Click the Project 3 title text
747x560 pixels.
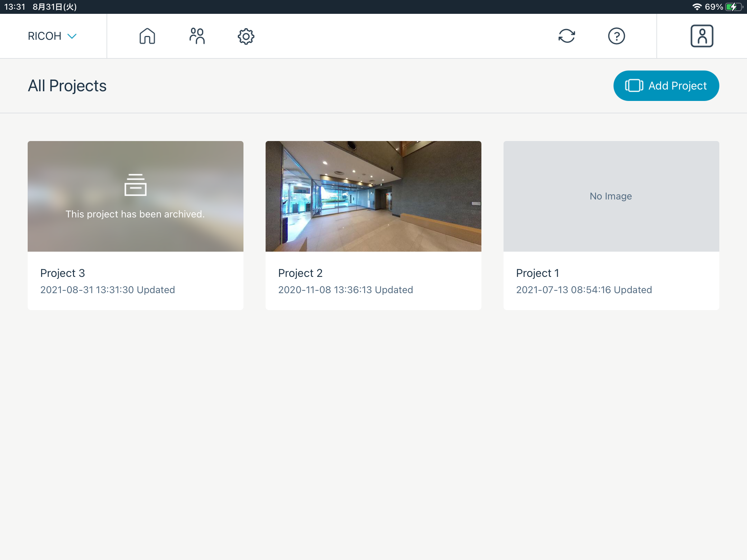(x=63, y=273)
